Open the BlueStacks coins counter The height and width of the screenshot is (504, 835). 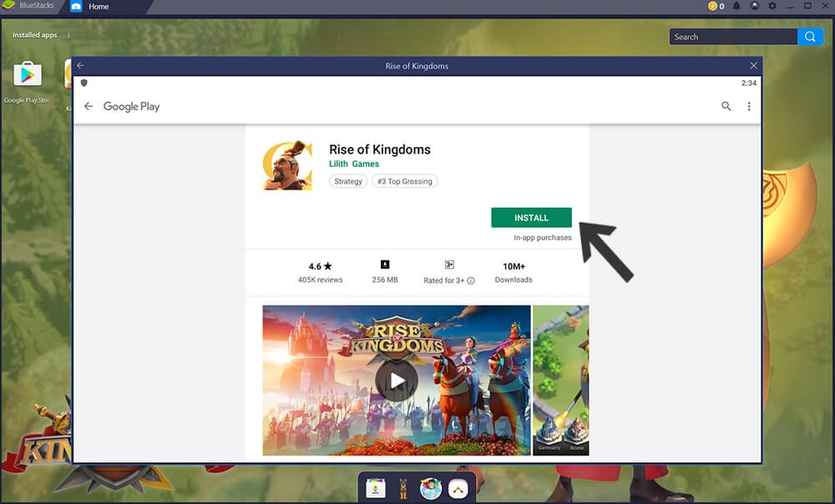(716, 6)
